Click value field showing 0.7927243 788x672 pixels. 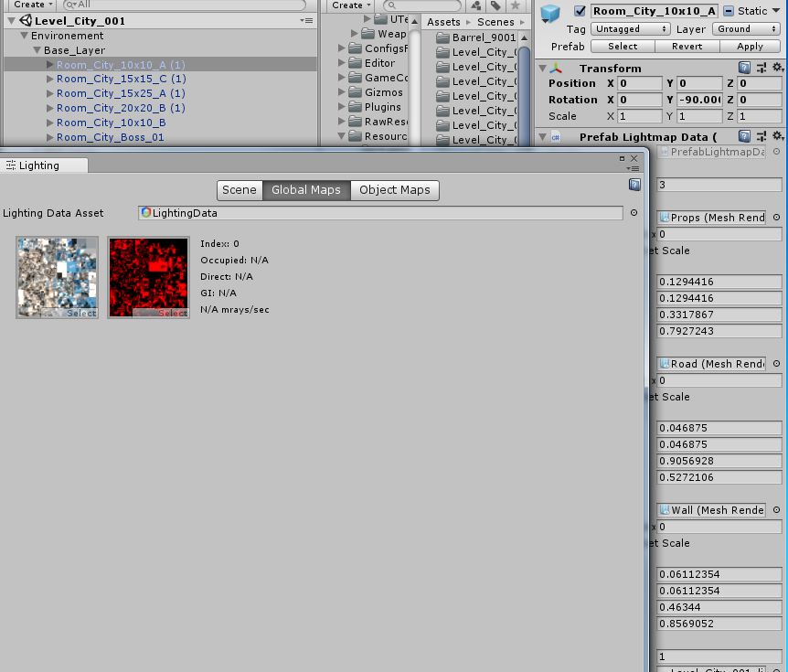pos(719,331)
